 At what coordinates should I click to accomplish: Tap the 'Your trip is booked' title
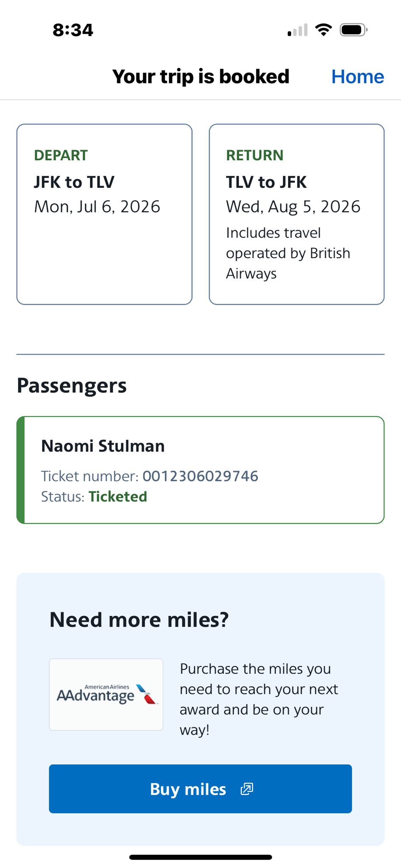tap(200, 77)
